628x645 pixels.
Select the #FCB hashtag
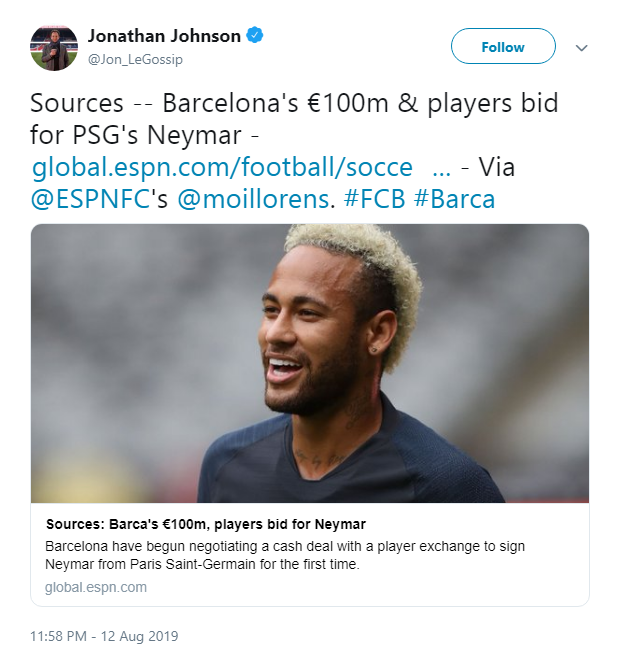[372, 199]
